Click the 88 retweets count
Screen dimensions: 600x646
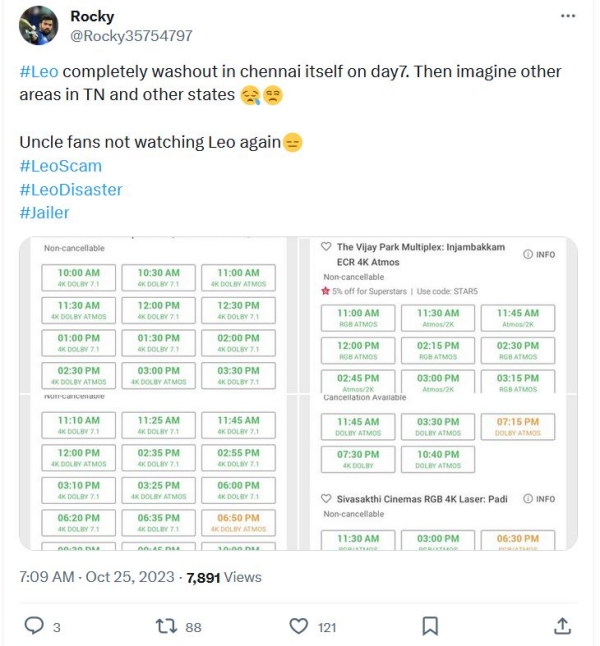pos(193,627)
